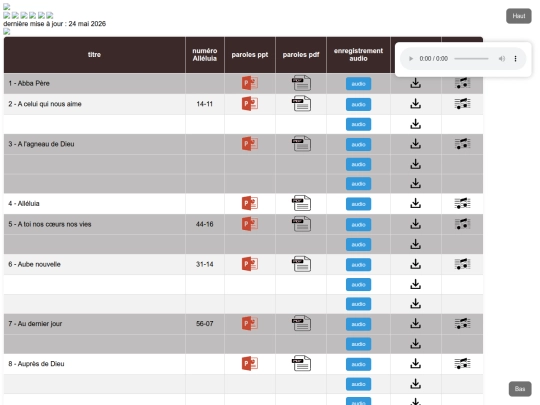Open PowerPoint for A l'agneau de Dieu
Viewport: 540px width, 405px height.
(250, 144)
